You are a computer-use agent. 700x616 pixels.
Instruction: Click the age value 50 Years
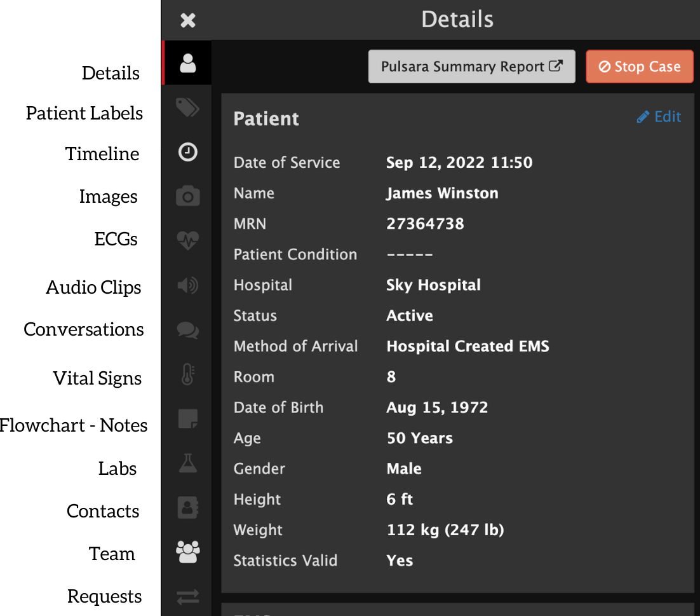(x=420, y=438)
